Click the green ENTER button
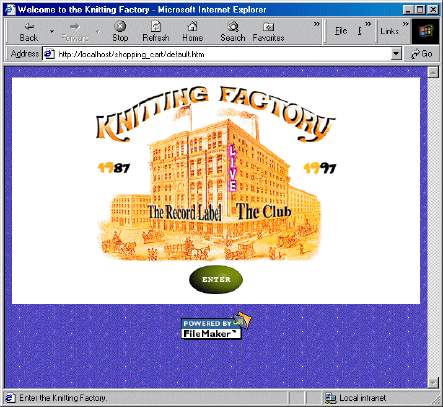The height and width of the screenshot is (407, 443). [216, 279]
